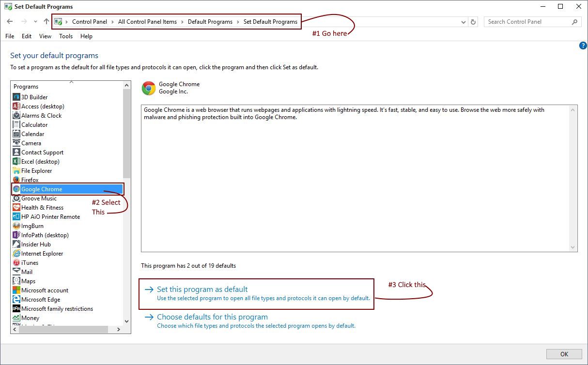Click the Mail envelope icon
The width and height of the screenshot is (588, 365).
click(16, 272)
